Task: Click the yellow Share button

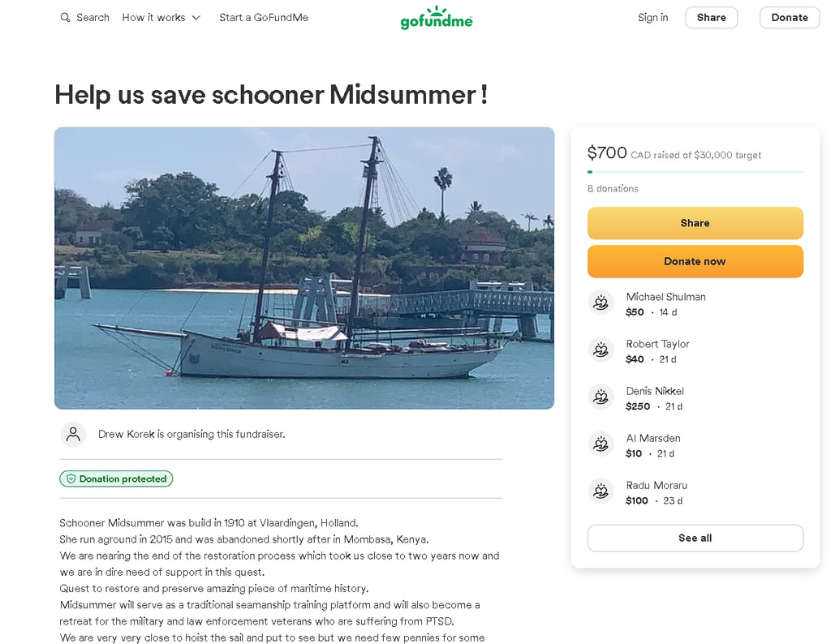Action: coord(695,223)
